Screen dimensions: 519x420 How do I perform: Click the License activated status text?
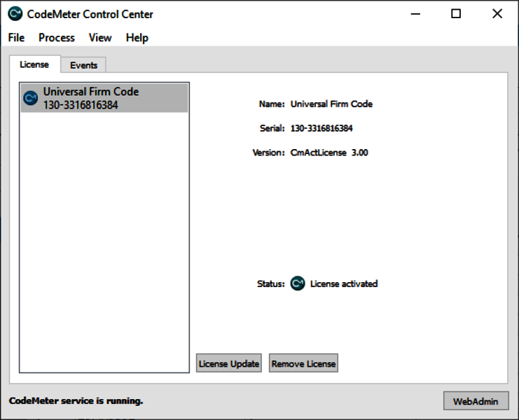click(344, 283)
